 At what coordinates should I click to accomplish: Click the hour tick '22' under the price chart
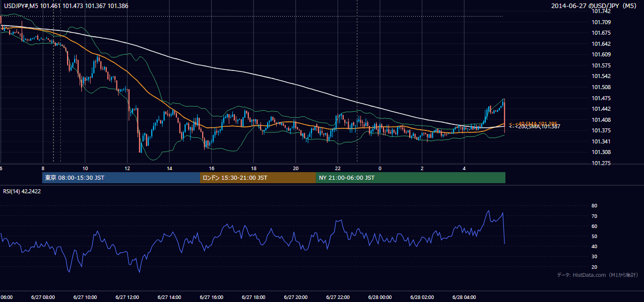(x=338, y=168)
